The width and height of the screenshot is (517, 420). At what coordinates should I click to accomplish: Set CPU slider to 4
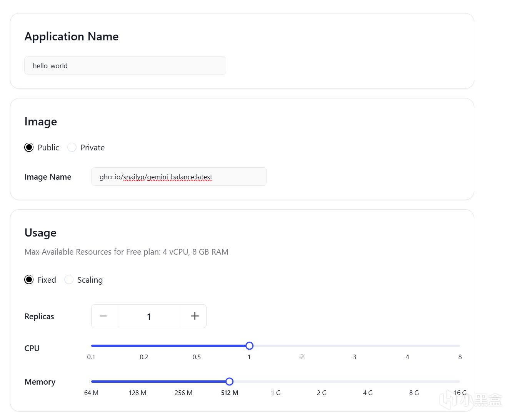click(407, 346)
